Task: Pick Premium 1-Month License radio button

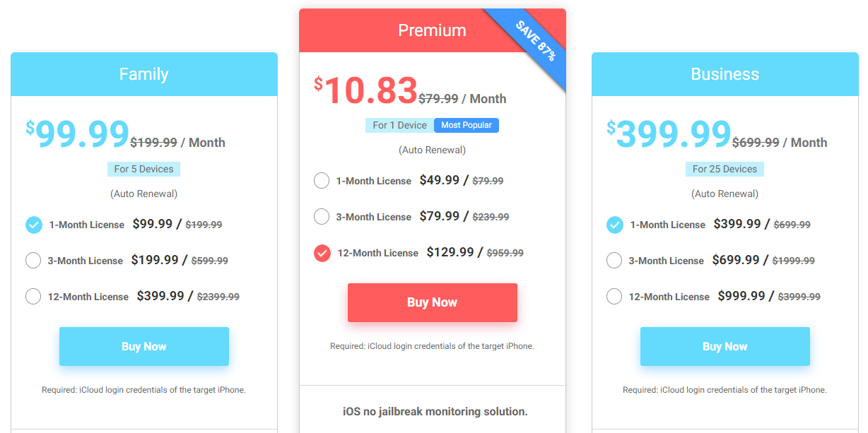Action: (x=322, y=181)
